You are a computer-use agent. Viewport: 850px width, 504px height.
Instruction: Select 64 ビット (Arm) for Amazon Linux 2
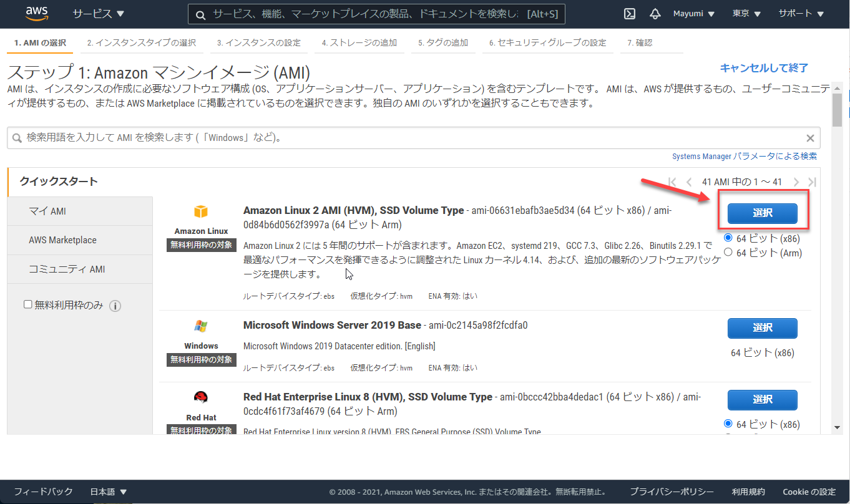click(728, 252)
